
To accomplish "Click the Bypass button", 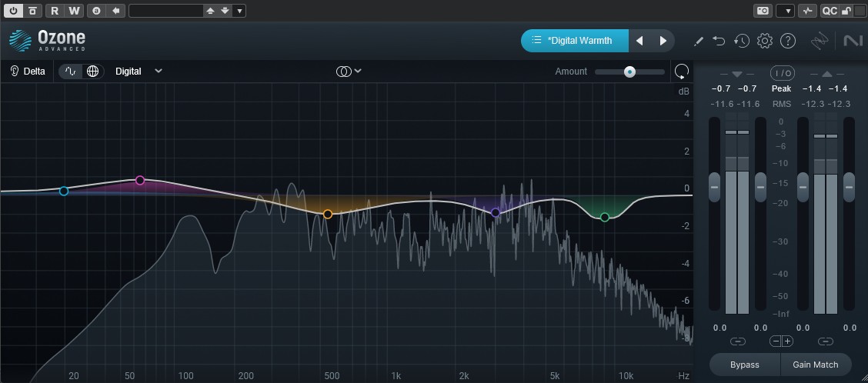I will point(745,365).
